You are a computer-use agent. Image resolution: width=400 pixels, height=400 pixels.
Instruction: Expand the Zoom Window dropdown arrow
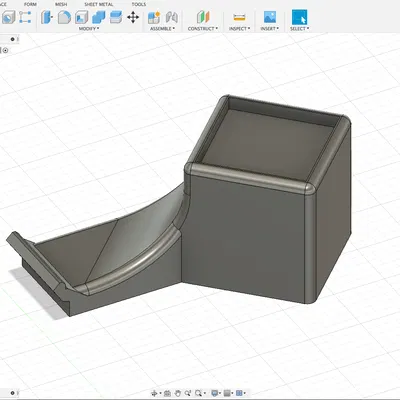pos(204,394)
